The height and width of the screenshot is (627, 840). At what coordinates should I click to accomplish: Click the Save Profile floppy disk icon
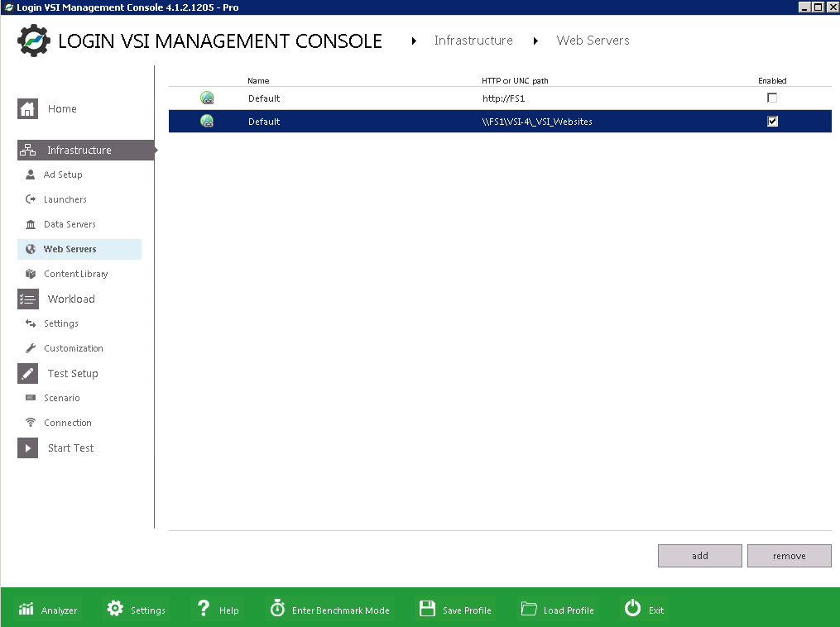427,608
